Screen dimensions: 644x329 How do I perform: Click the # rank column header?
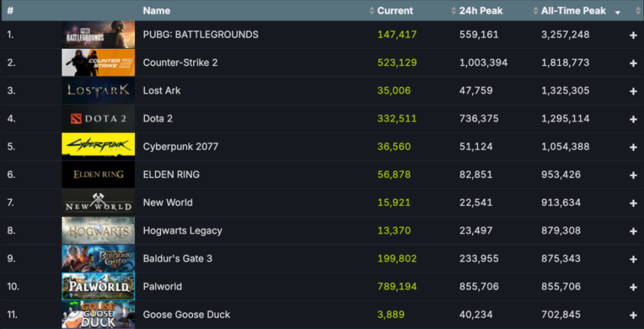click(10, 11)
